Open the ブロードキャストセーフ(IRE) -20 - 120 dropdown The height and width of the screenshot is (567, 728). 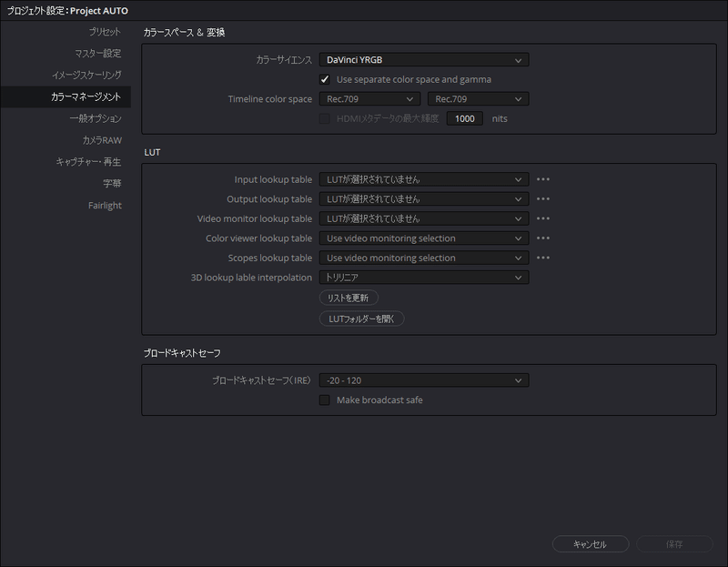click(424, 380)
